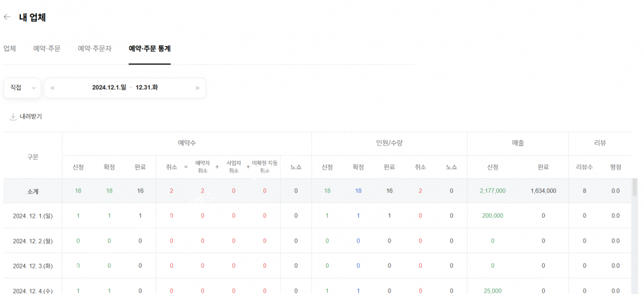The width and height of the screenshot is (644, 294).
Task: Click the 2,177,000 sales subtotal value
Action: (492, 191)
